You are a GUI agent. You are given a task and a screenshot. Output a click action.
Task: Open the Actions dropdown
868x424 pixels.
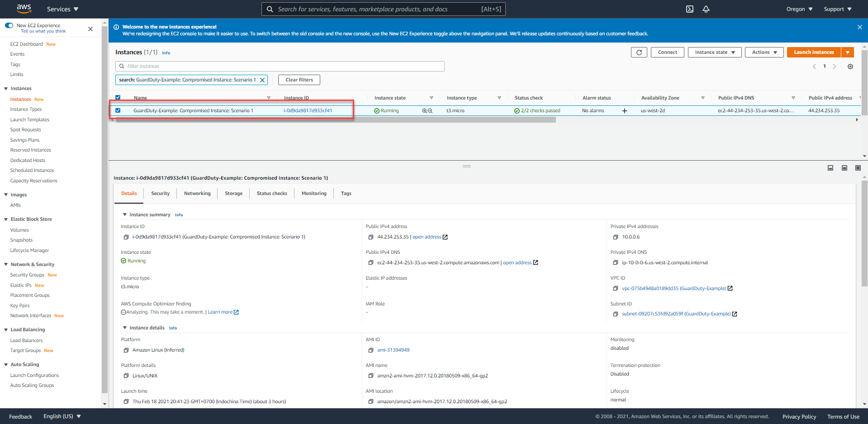[764, 52]
